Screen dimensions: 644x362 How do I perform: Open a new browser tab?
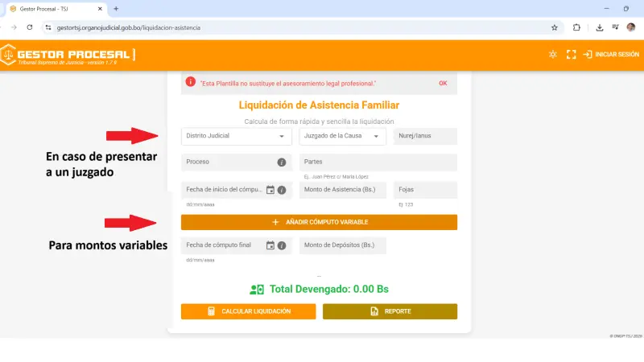coord(116,8)
